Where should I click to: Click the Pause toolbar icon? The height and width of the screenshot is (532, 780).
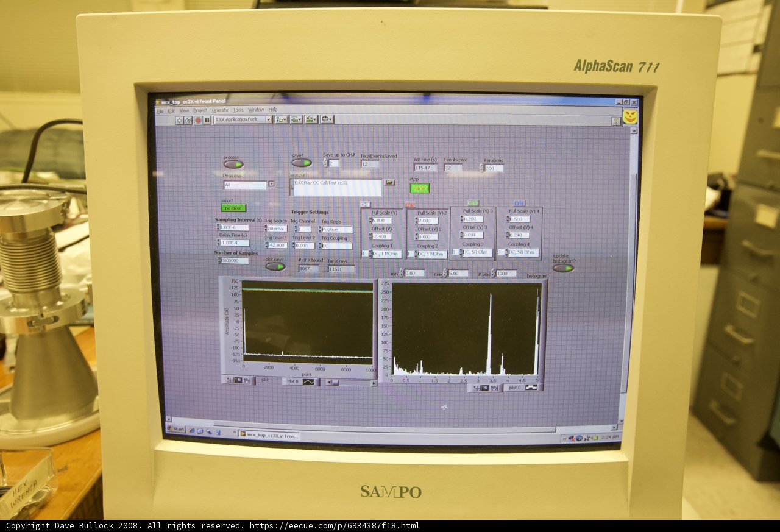click(207, 120)
